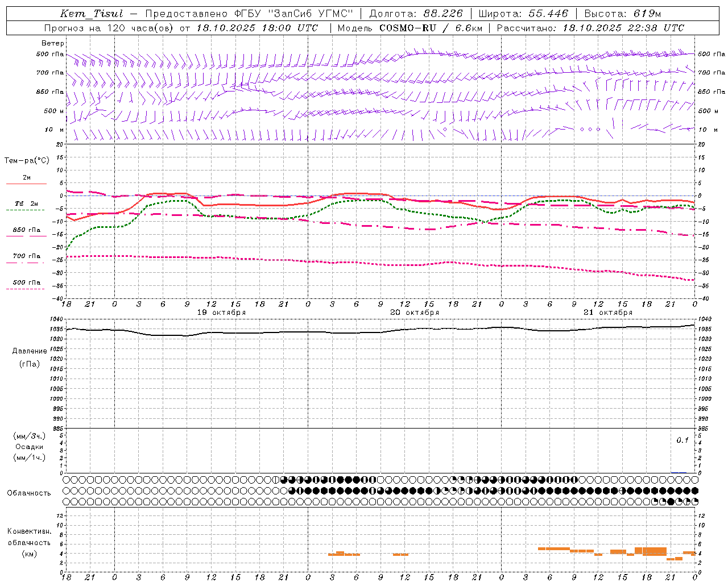
Task: Click the "(мм/1ч.)" precipitation unit label
Action: point(30,458)
